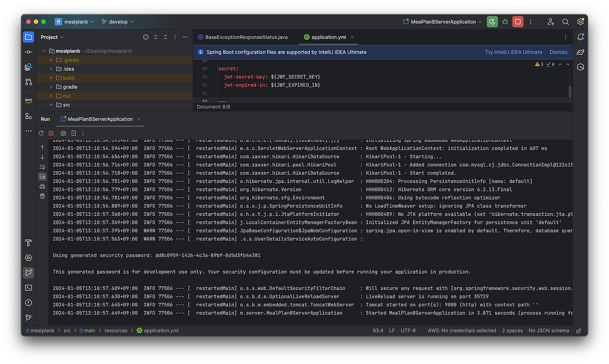Open MealPlanBServerApplication run configuration dropdown
Screen dimensions: 609x364
442,22
